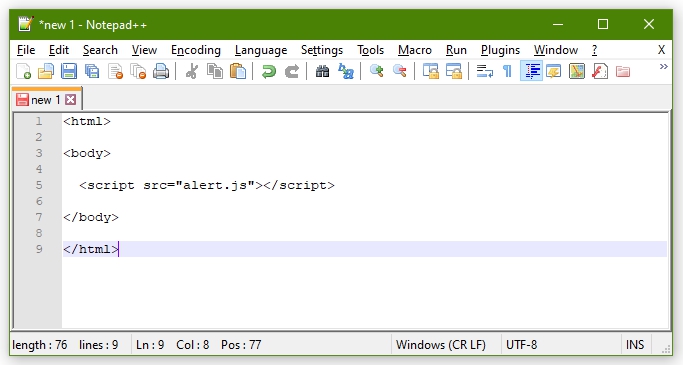The width and height of the screenshot is (683, 365).
Task: Open the Macro menu
Action: pyautogui.click(x=415, y=50)
